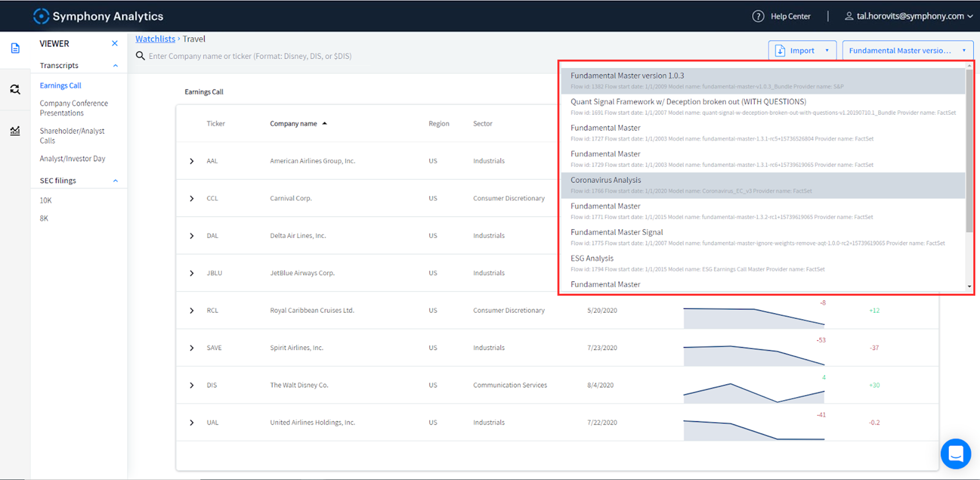Choose the Coronavirus Analysis option
The width and height of the screenshot is (980, 480).
tap(763, 185)
